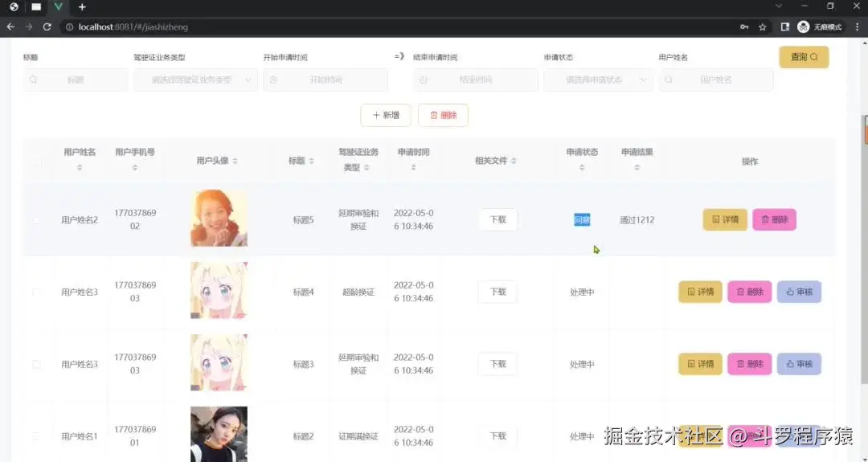Select the checkbox for 标题3 row
The image size is (868, 462).
(36, 364)
